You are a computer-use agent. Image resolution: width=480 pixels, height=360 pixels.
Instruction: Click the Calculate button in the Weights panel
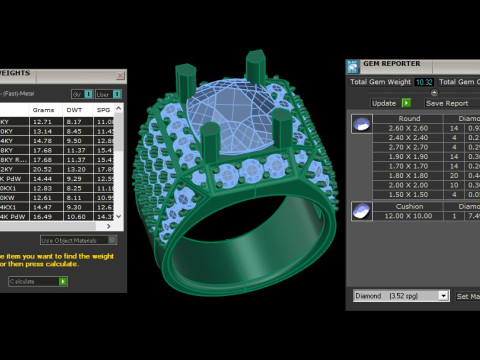click(38, 282)
